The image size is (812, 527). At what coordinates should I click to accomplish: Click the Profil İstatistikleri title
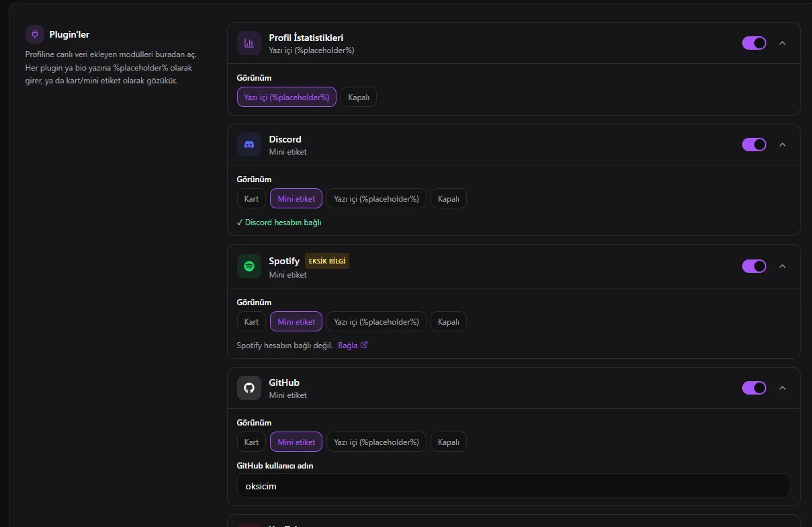coord(306,38)
